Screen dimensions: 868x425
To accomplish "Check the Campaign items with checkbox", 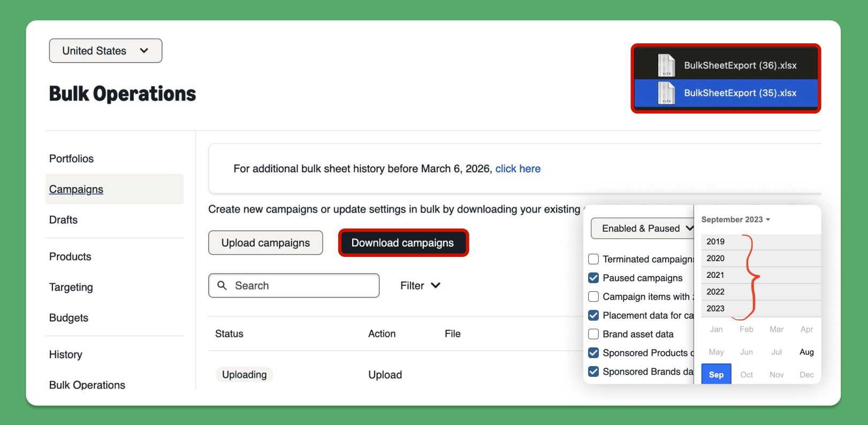I will pos(593,297).
